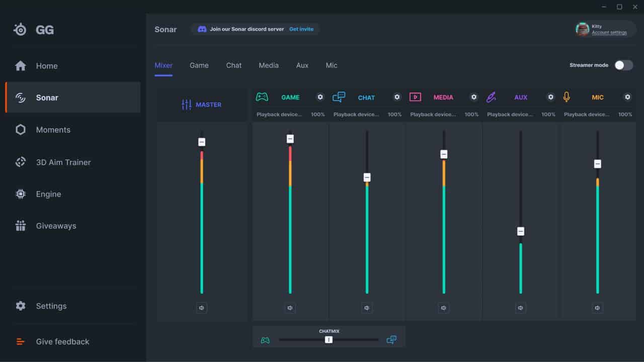The width and height of the screenshot is (644, 362).
Task: Open MIC playback device dropdown
Action: [x=587, y=115]
